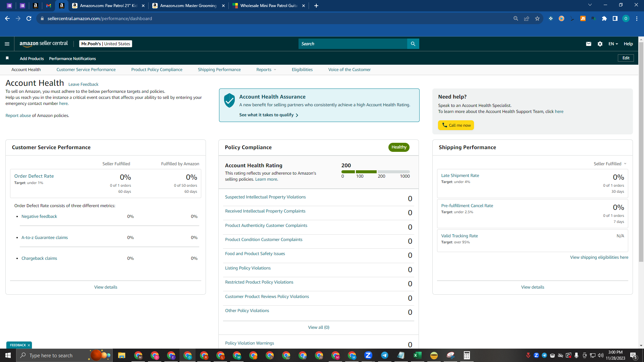Click the Seller Central search field
Screen dimensions: 644x362
coord(353,44)
